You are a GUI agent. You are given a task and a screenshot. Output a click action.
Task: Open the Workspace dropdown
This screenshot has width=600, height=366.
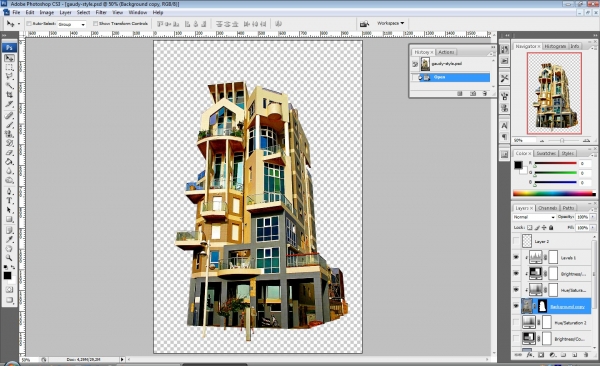point(390,23)
